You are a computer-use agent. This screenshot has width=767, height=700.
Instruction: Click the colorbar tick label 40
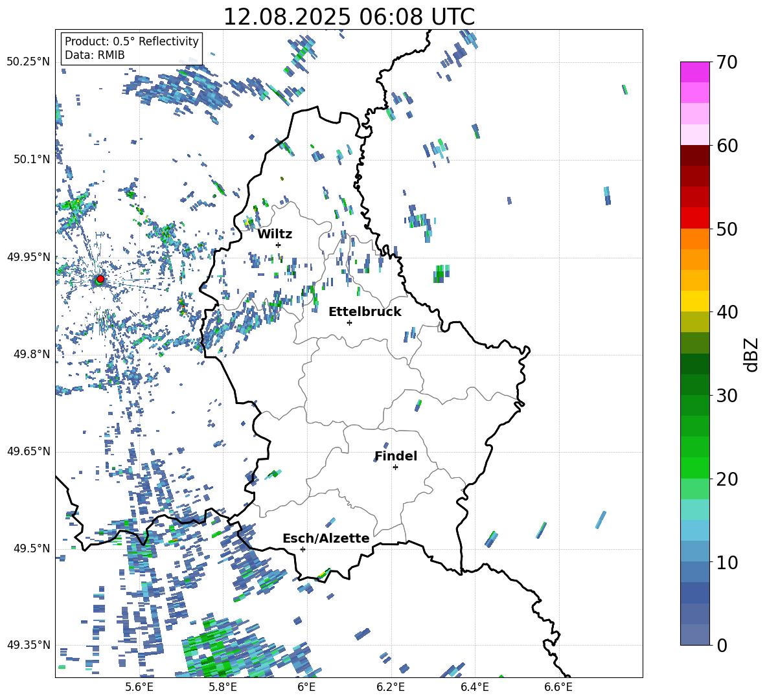[x=727, y=312]
